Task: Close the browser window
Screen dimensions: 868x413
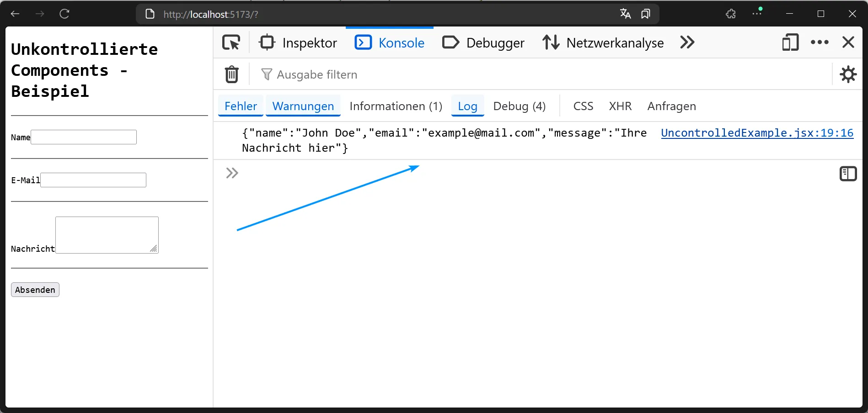Action: coord(852,14)
